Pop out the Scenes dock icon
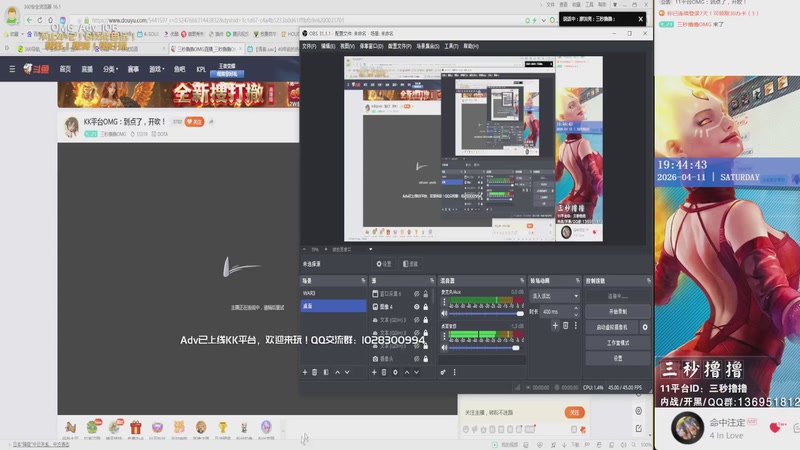Image resolution: width=800 pixels, height=450 pixels. pos(363,281)
